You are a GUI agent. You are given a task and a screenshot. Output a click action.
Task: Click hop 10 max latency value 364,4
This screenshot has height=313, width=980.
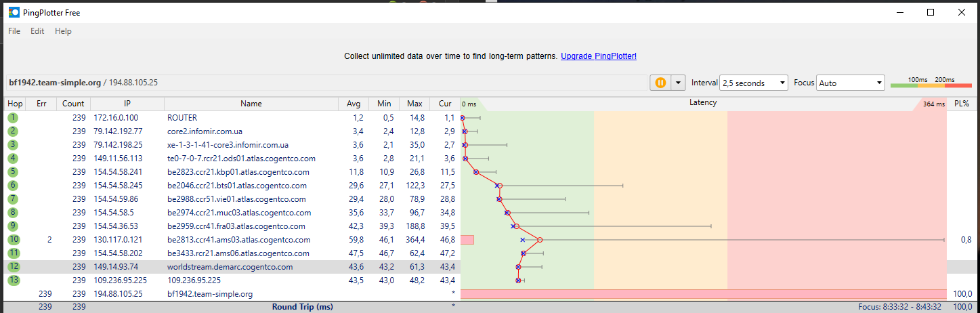tap(414, 240)
